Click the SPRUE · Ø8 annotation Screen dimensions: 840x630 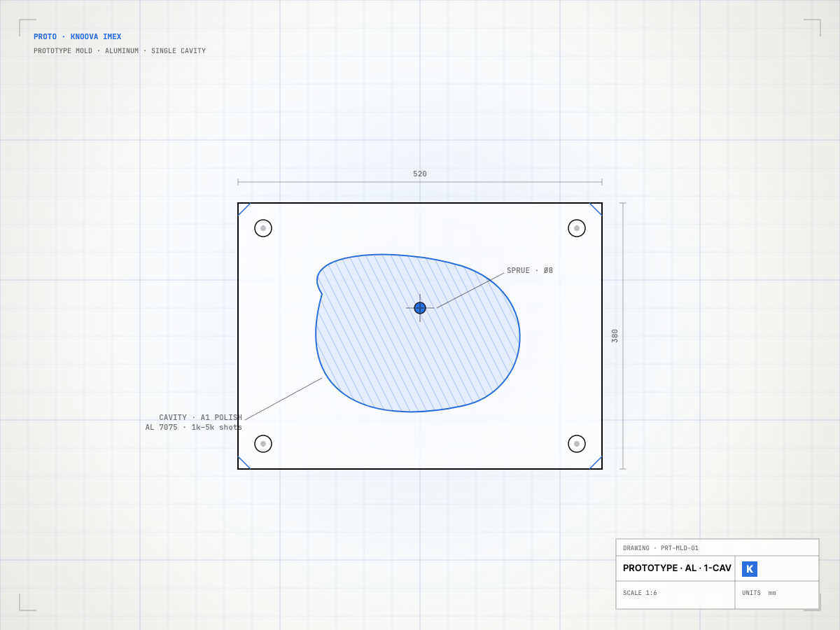pos(530,271)
